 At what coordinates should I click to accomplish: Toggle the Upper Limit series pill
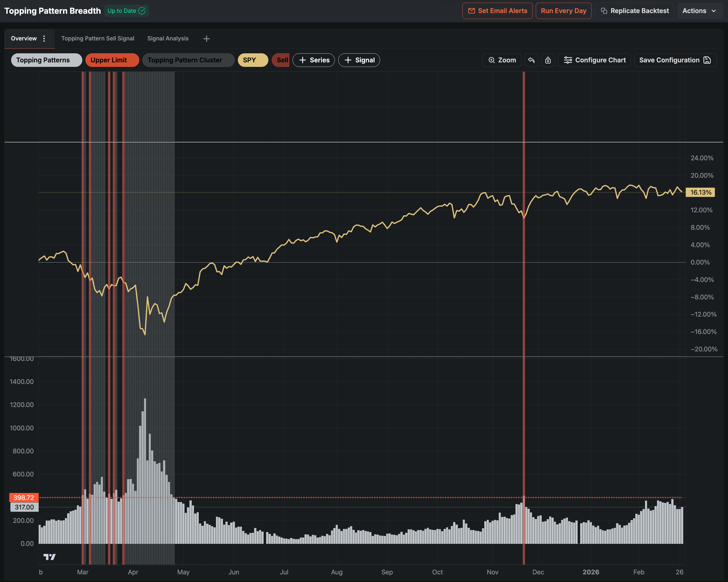(112, 60)
